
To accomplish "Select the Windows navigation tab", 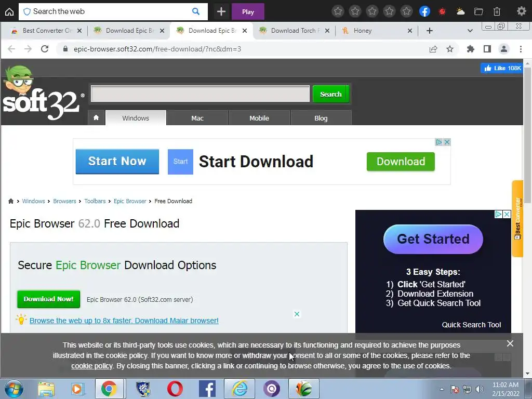I will [136, 118].
